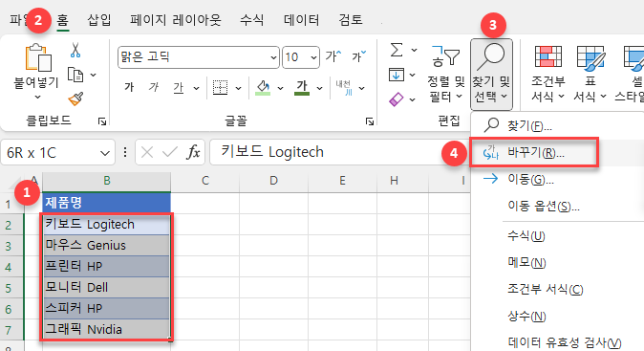The width and height of the screenshot is (644, 351).
Task: Switch to the 수식 tab
Action: tap(251, 20)
